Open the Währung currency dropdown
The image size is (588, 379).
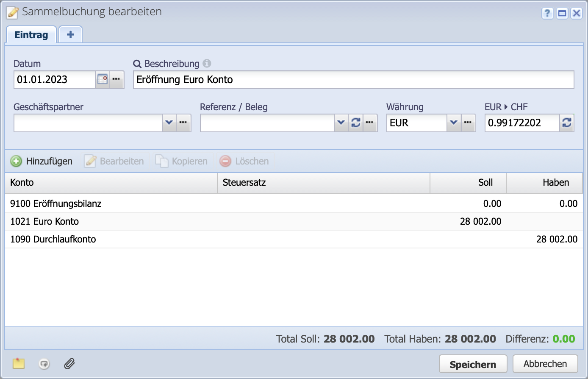click(454, 123)
